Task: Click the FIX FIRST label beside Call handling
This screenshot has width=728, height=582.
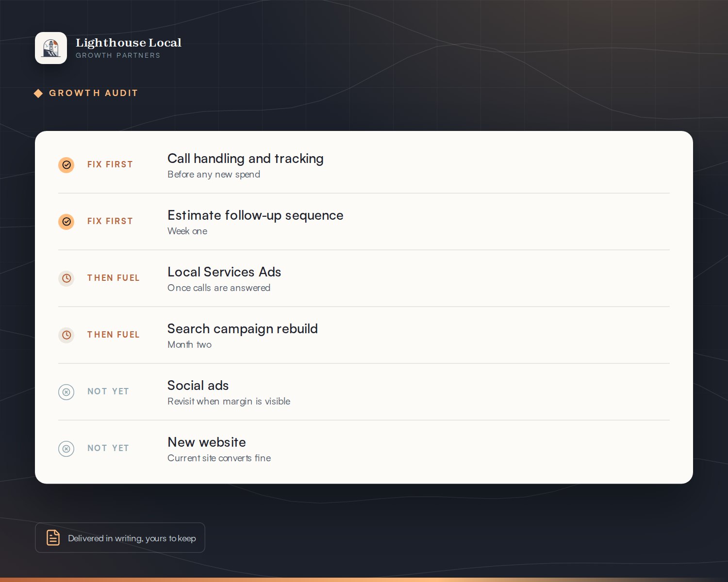Action: 110,164
